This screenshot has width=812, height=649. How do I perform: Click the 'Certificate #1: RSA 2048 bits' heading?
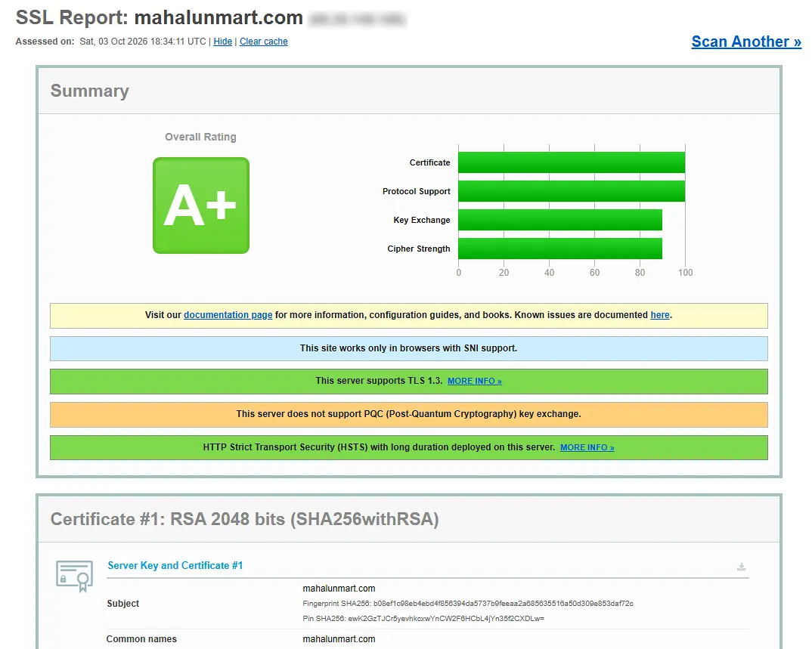coord(244,519)
